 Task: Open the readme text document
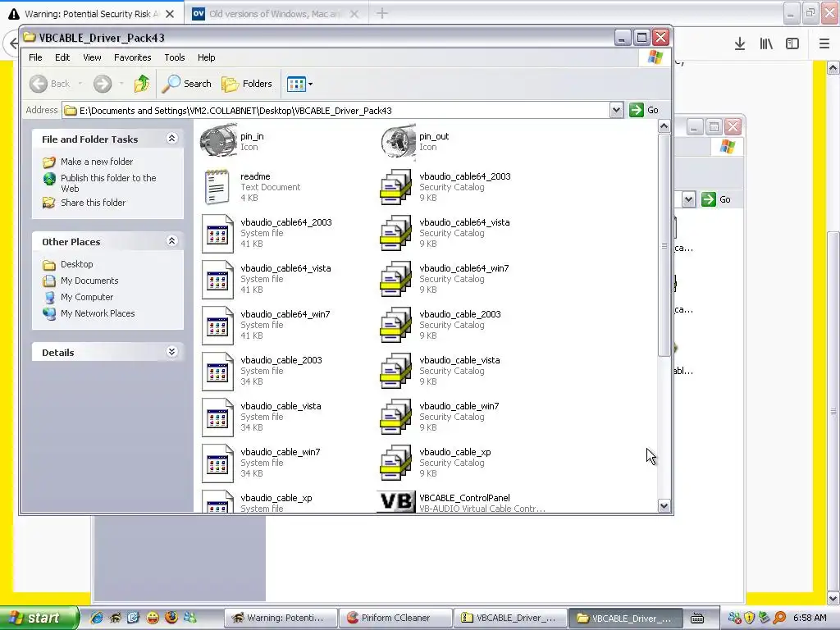[217, 187]
